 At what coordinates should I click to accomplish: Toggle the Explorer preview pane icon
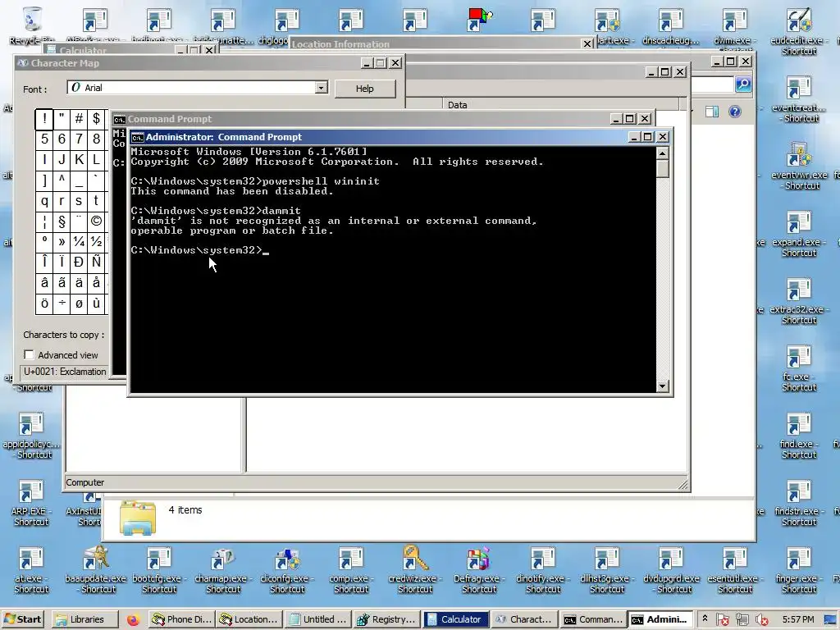pyautogui.click(x=712, y=112)
